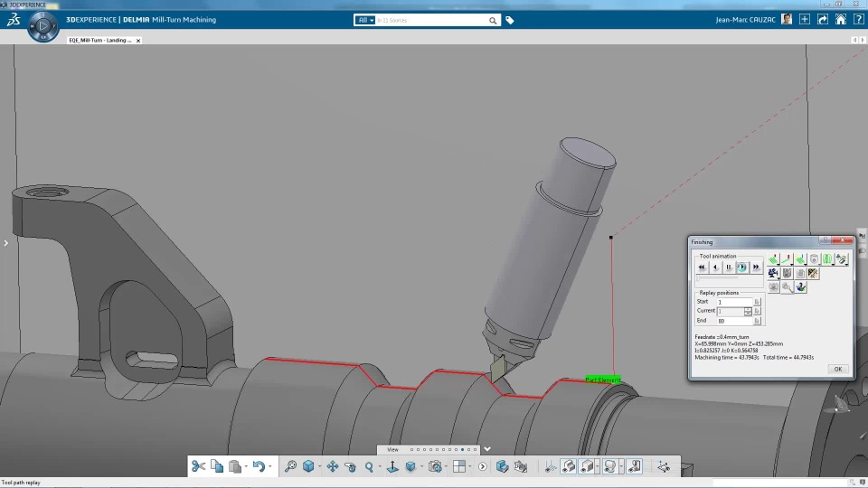Viewport: 868px width, 488px height.
Task: Click the multi-view layout grid icon
Action: [459, 466]
